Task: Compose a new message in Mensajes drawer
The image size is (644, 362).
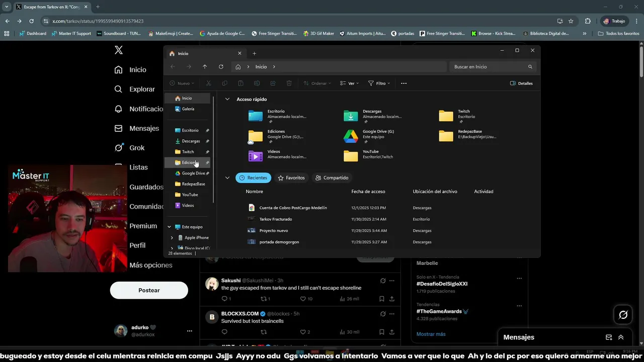Action: [x=609, y=337]
